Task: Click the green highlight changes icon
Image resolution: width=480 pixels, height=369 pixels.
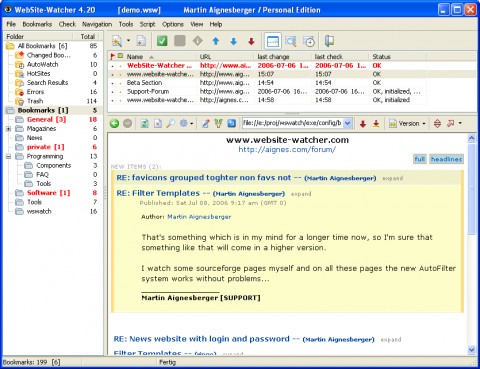Action: [x=218, y=124]
